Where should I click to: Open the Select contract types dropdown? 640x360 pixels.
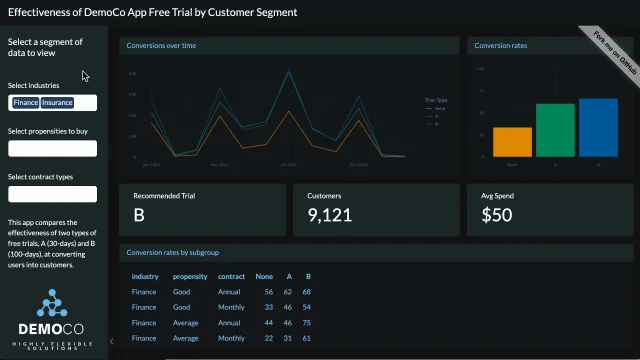coord(53,194)
